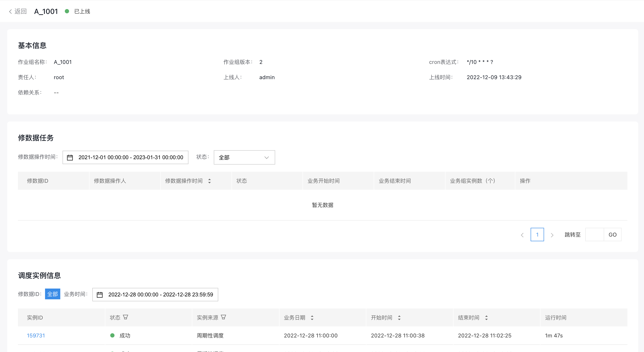Click the 已上线 status indicator
644x352 pixels.
(x=78, y=11)
